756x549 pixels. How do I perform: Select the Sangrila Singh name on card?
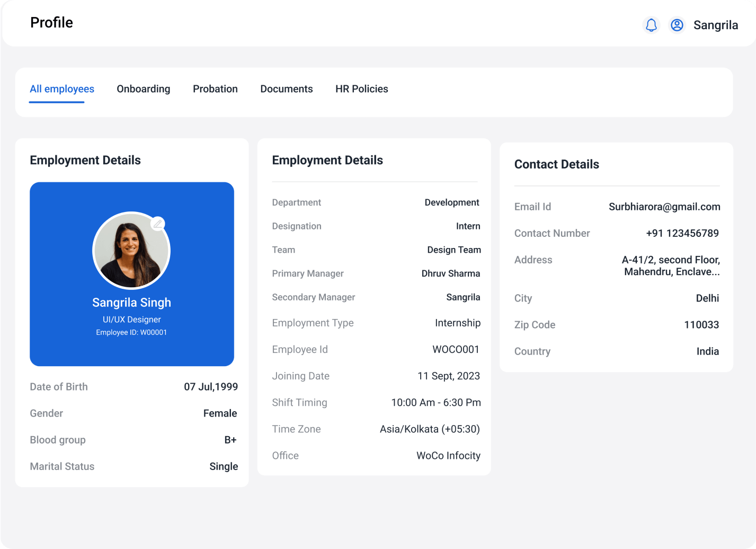click(131, 303)
